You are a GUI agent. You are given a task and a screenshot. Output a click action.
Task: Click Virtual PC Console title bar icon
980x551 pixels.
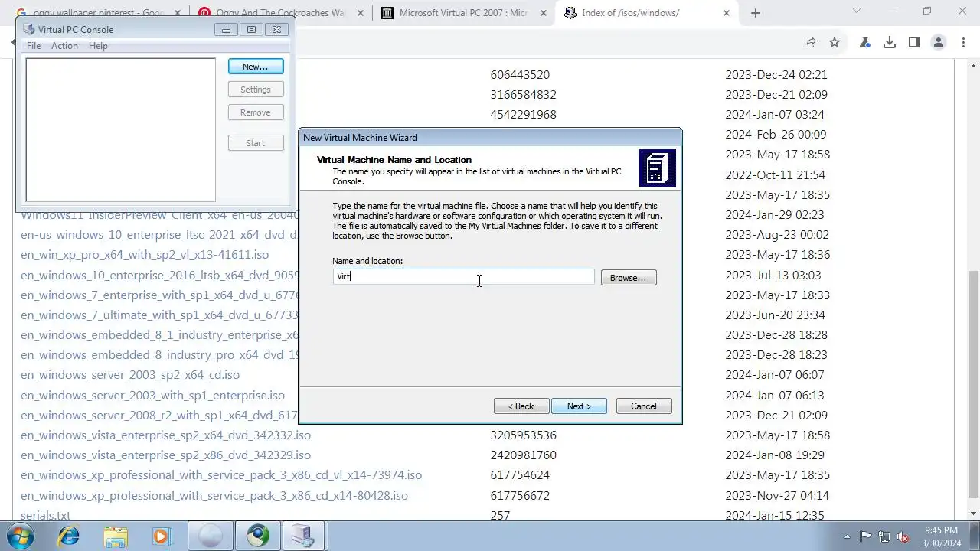coord(28,29)
